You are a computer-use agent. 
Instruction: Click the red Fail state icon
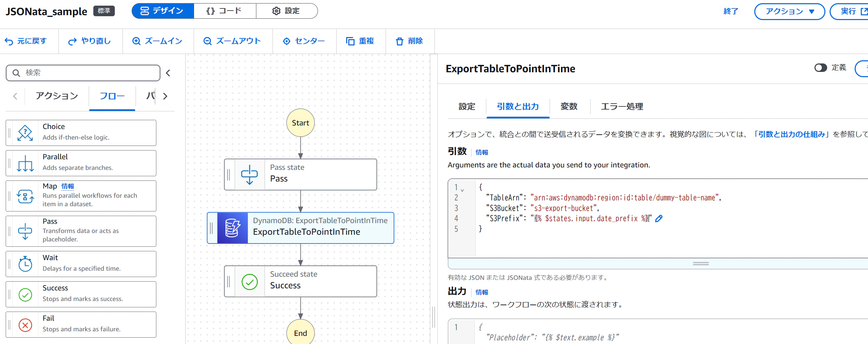pos(25,325)
